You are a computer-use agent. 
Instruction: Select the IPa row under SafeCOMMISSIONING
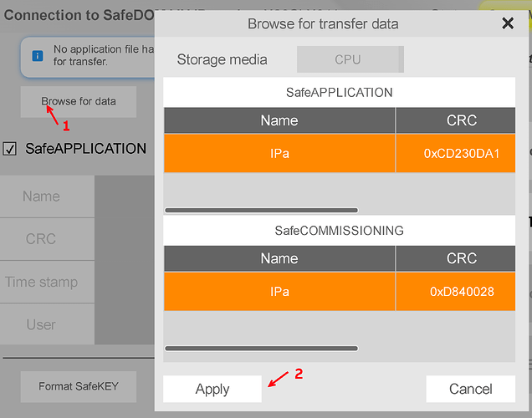(x=279, y=292)
